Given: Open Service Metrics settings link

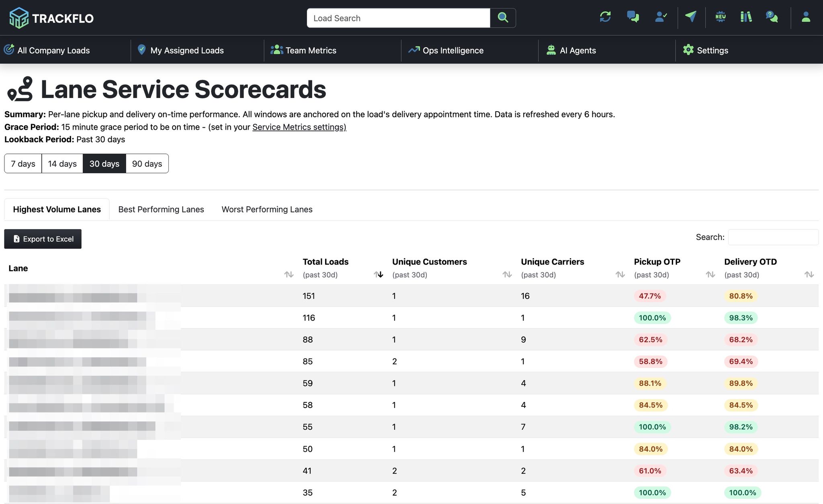Looking at the screenshot, I should 299,127.
